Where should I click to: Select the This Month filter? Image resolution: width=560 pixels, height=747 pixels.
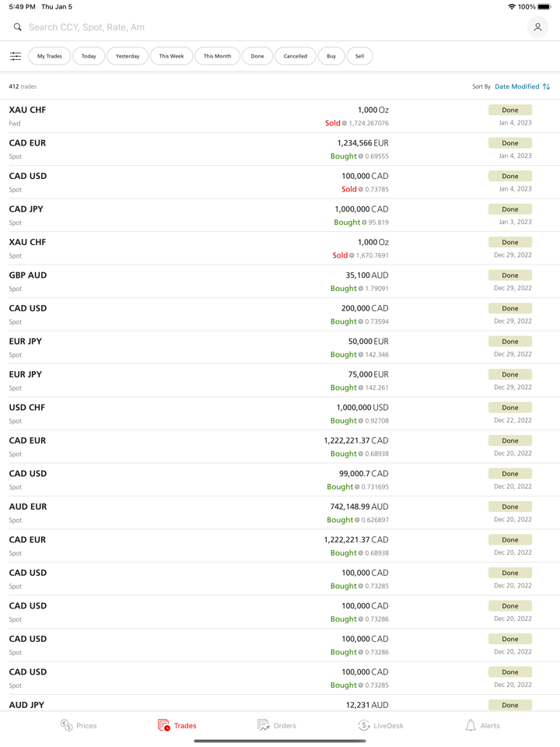pos(217,56)
